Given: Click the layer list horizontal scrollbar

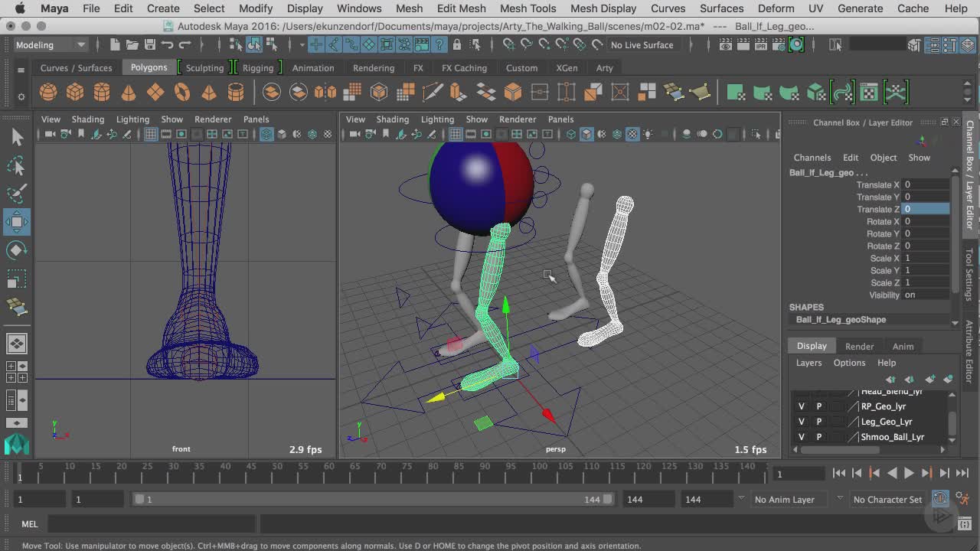Looking at the screenshot, I should (840, 450).
